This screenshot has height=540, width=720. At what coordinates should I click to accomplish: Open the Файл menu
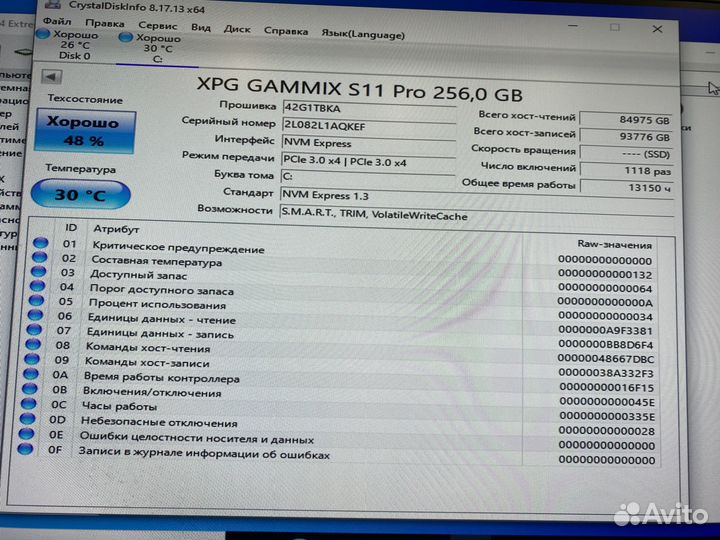57,22
